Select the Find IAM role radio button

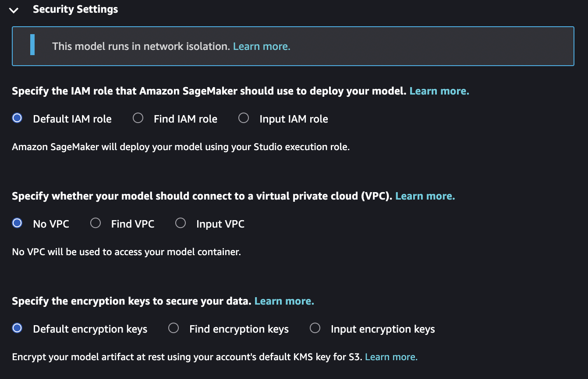coord(138,118)
